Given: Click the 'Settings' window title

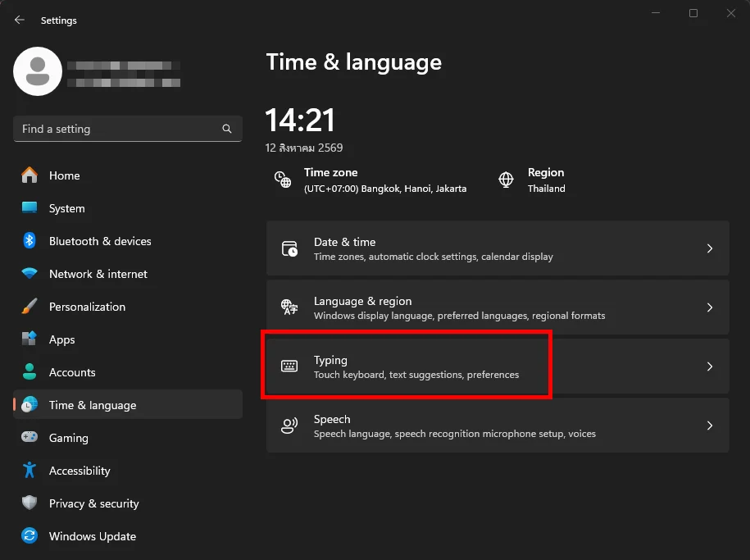Looking at the screenshot, I should 59,20.
